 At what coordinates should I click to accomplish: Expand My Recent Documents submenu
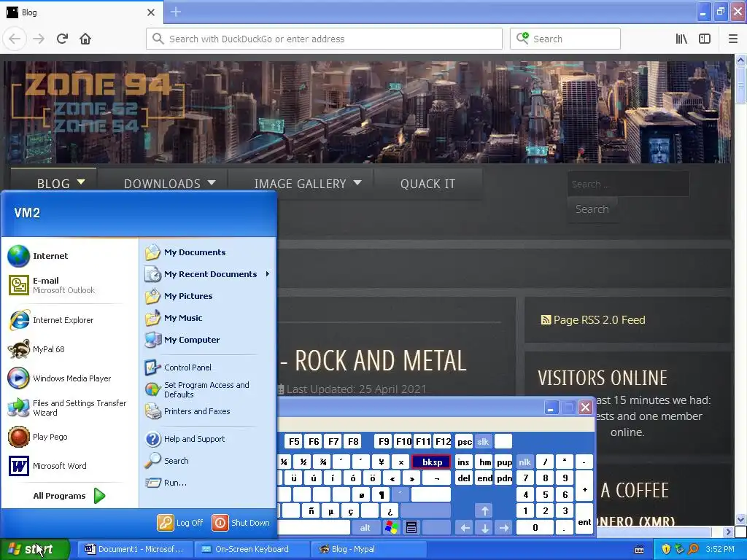point(208,274)
